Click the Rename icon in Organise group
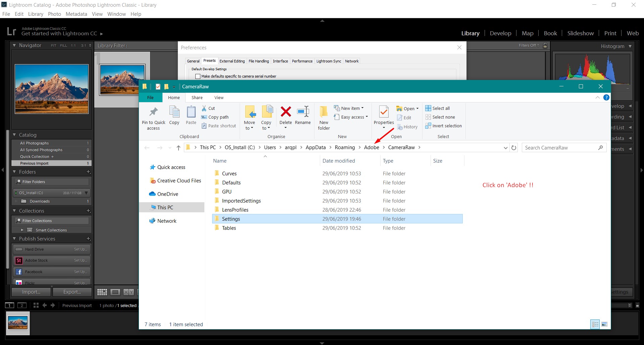This screenshot has width=644, height=345. coord(303,112)
